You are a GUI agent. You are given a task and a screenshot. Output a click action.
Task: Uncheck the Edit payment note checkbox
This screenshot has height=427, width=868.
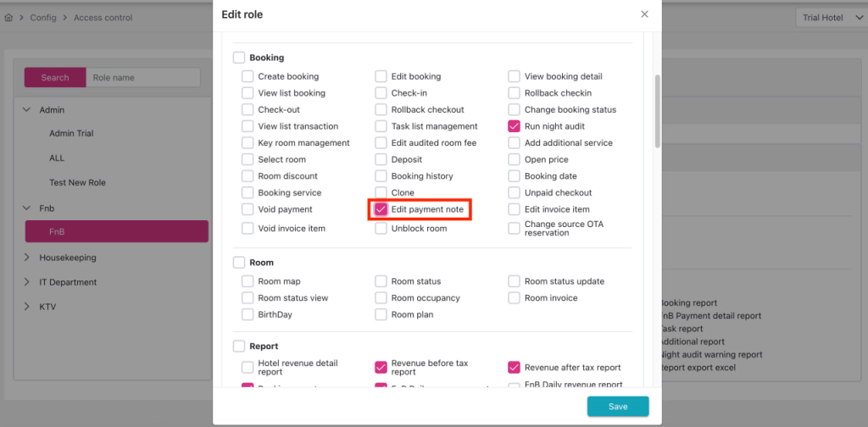(x=381, y=209)
